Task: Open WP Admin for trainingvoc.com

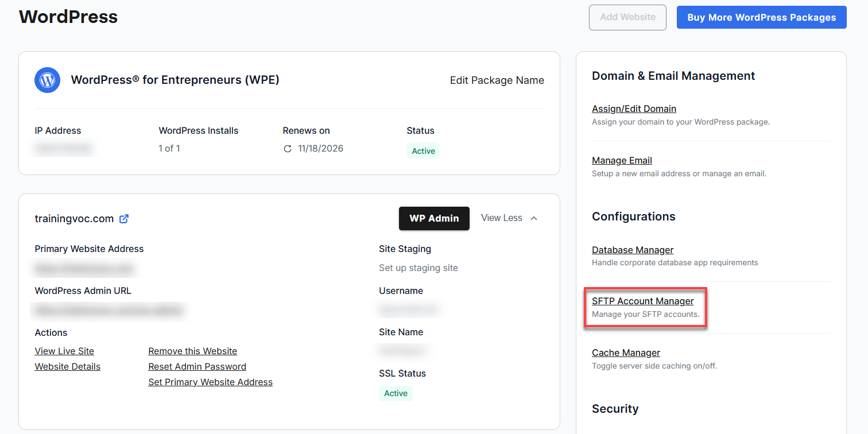Action: click(434, 218)
